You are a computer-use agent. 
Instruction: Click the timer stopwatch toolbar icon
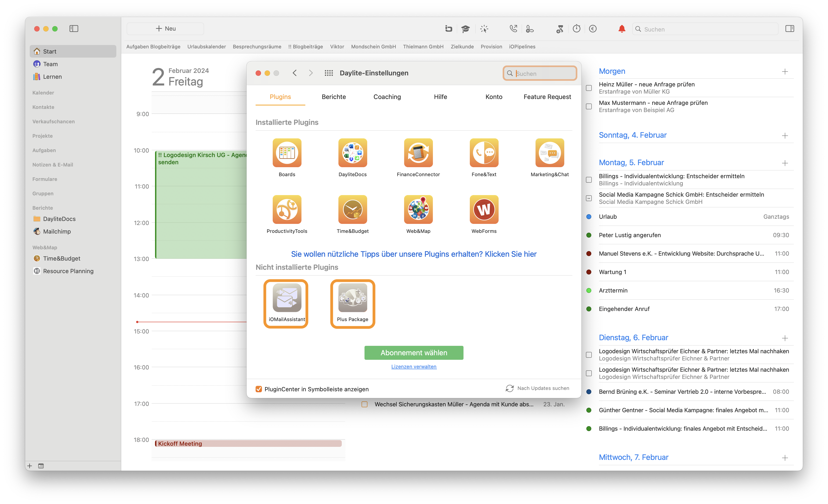pyautogui.click(x=577, y=29)
